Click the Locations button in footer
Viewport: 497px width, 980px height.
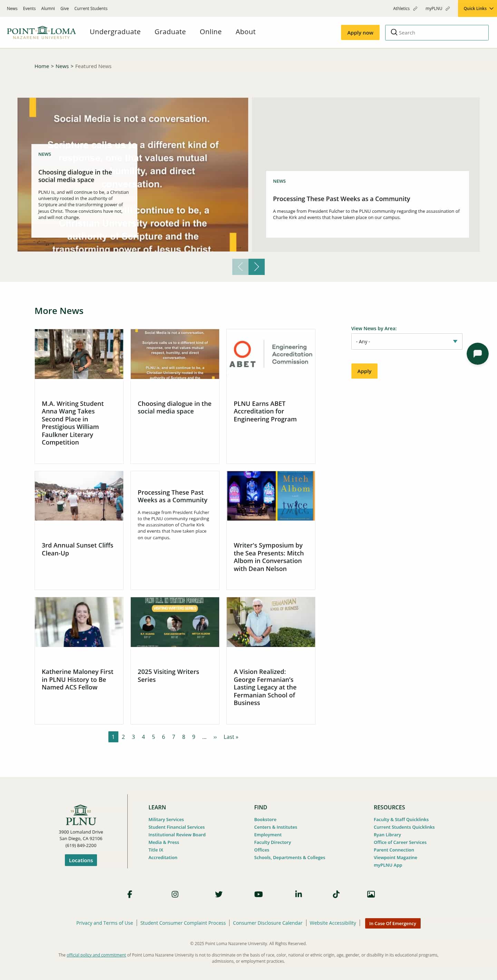81,860
